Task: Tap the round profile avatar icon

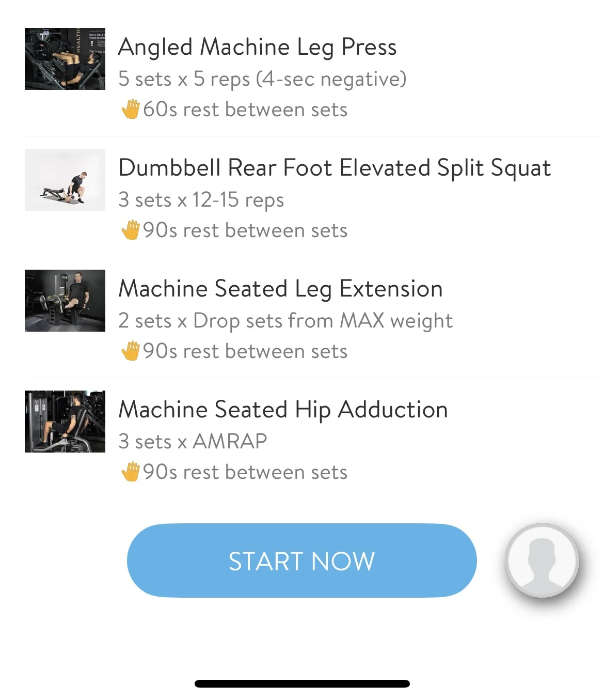Action: (x=542, y=560)
